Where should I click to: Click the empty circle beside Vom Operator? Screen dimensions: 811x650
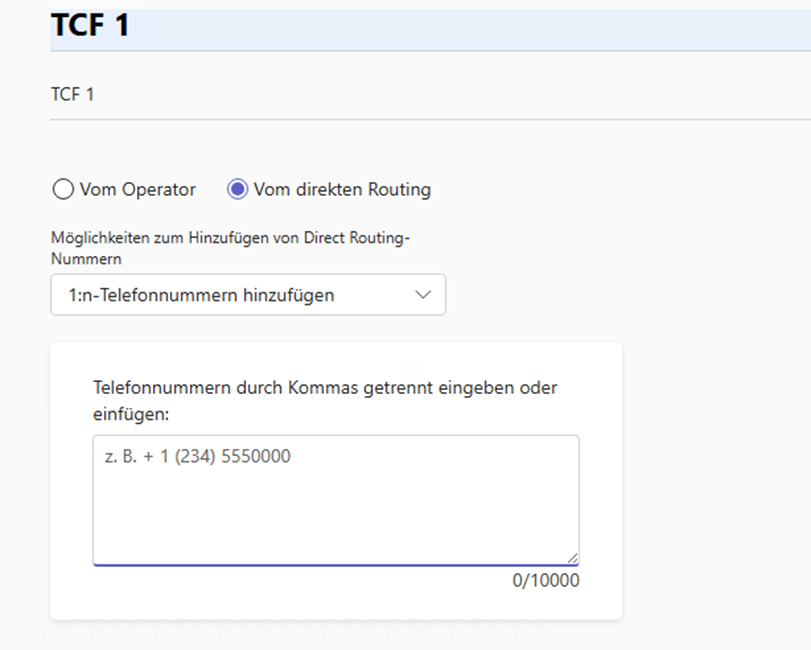click(63, 189)
